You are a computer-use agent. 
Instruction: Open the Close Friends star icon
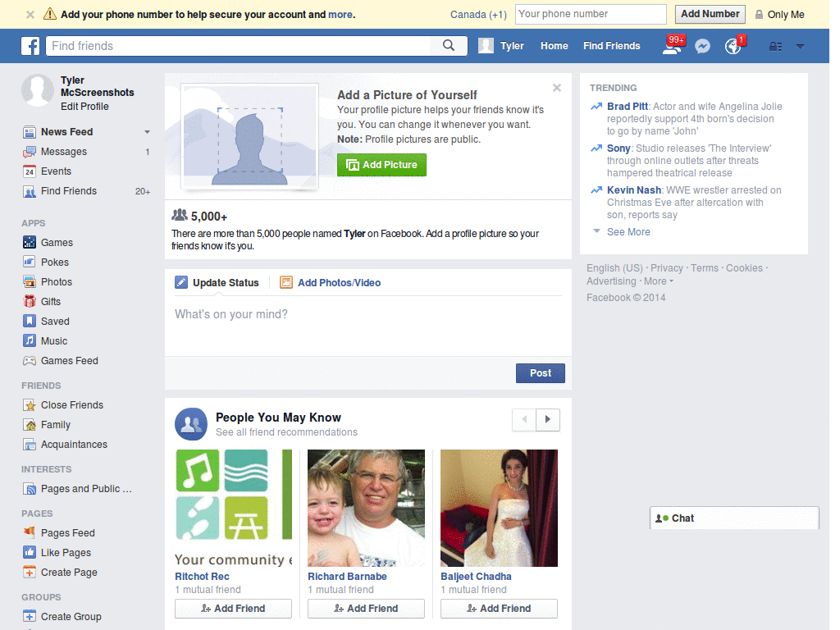(30, 405)
